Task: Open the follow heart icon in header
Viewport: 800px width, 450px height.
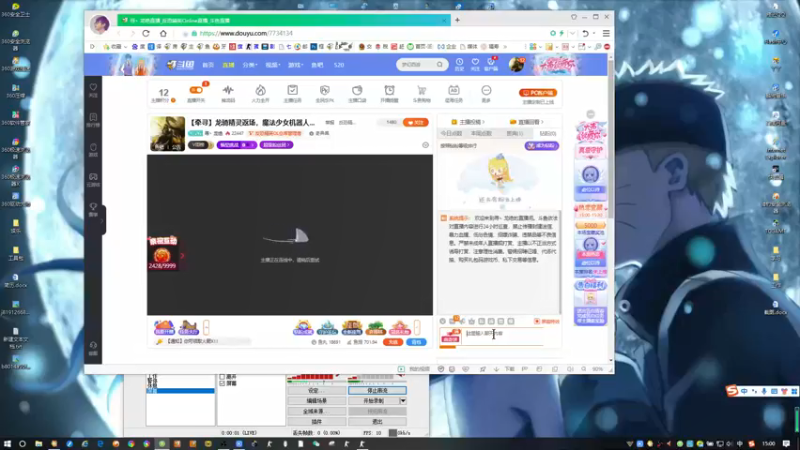Action: (475, 64)
